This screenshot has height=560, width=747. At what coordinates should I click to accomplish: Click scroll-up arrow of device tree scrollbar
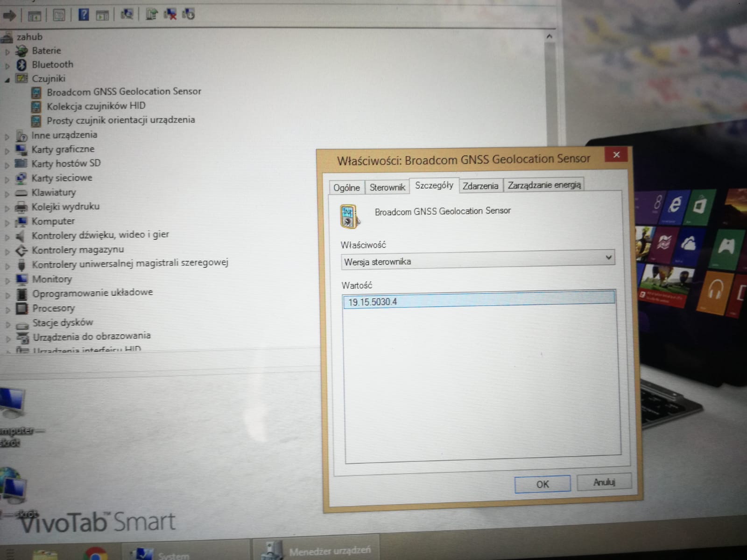pos(550,36)
